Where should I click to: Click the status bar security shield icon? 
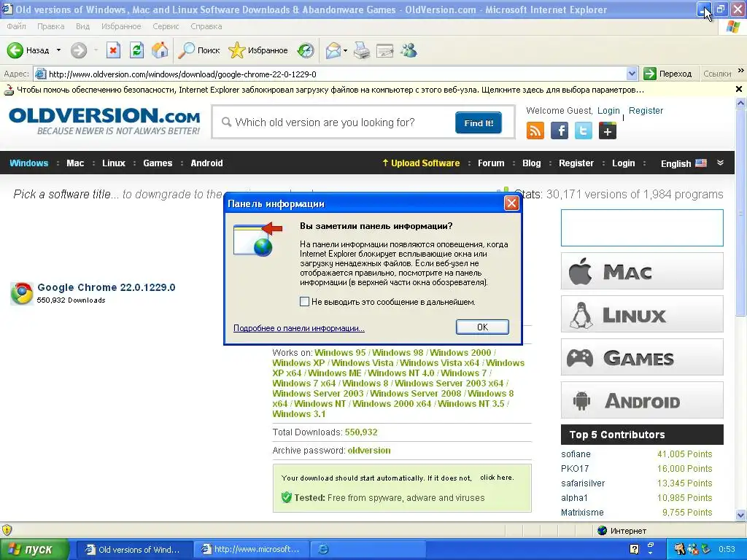pyautogui.click(x=7, y=530)
